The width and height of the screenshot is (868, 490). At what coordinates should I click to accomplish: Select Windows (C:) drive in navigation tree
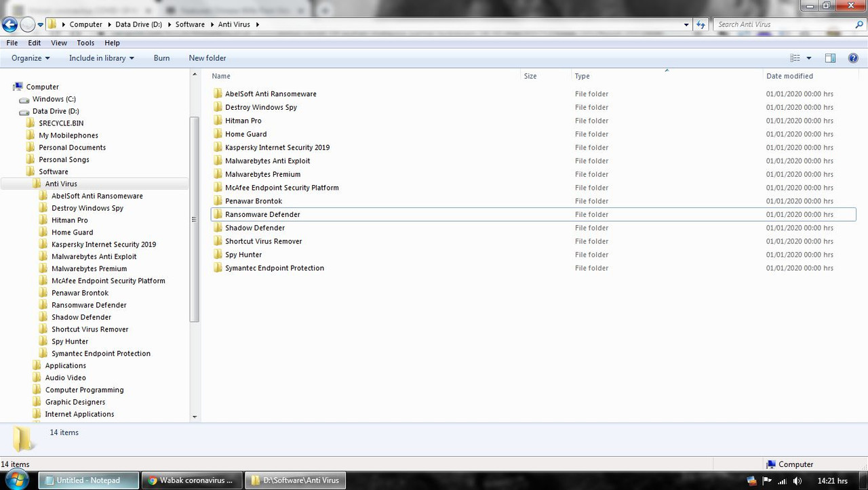[54, 99]
